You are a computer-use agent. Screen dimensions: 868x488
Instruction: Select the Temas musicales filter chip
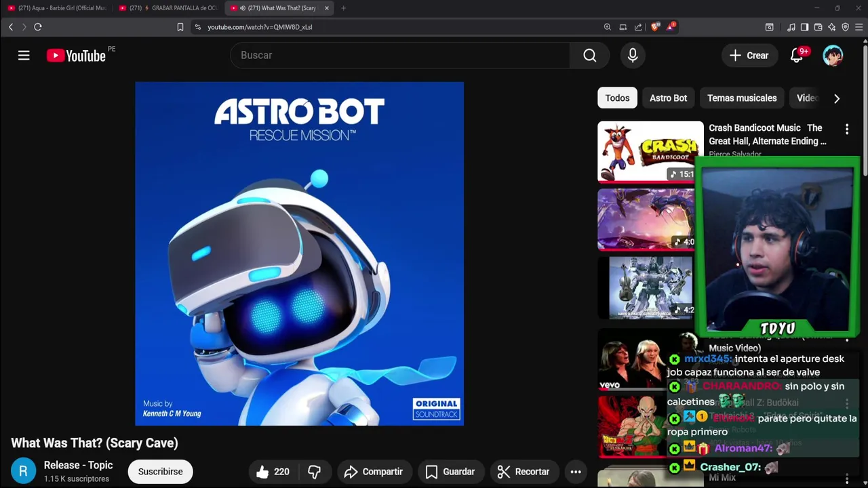742,98
